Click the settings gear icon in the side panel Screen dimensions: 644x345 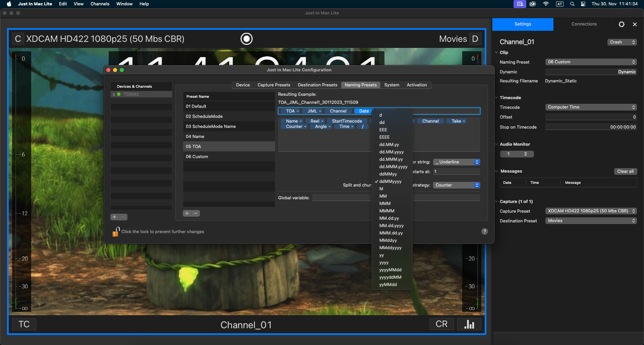point(622,24)
